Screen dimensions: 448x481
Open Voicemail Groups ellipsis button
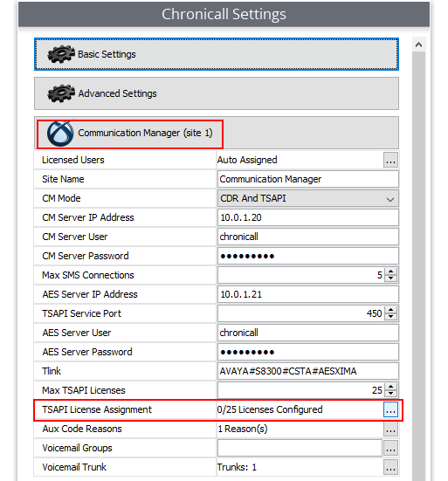click(x=390, y=448)
